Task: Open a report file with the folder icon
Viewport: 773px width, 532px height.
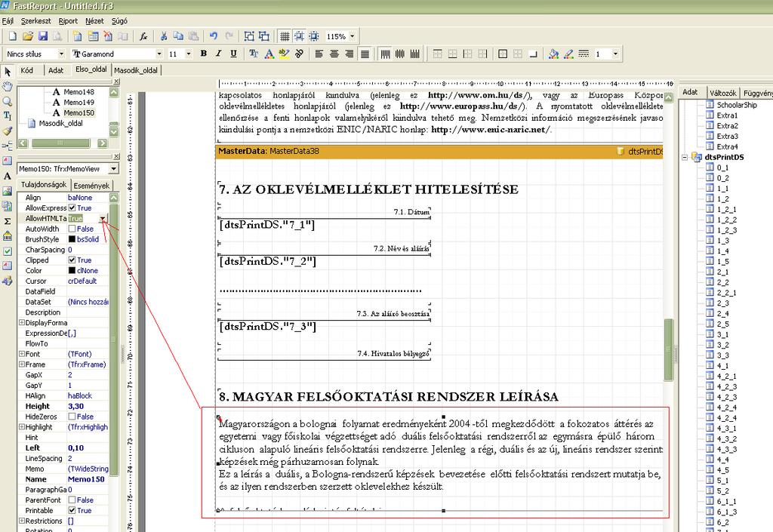Action: [x=28, y=36]
